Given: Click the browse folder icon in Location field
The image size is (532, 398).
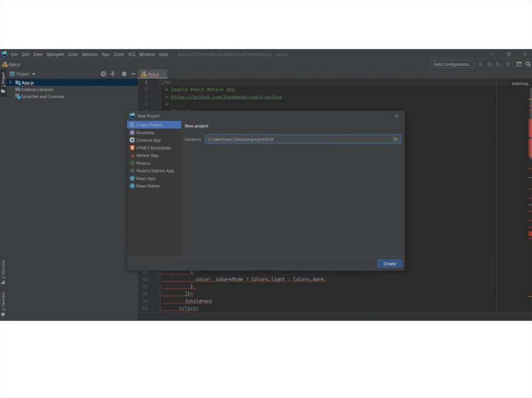Looking at the screenshot, I should 395,139.
